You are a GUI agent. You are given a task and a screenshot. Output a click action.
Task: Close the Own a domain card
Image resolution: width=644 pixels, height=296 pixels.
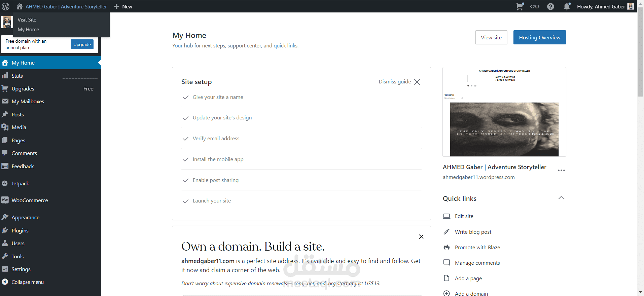421,237
